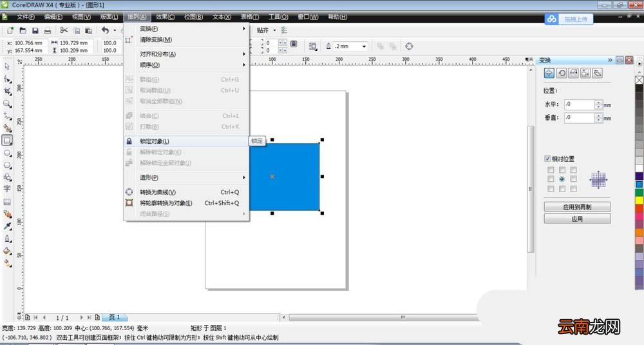Image resolution: width=644 pixels, height=345 pixels.
Task: Click the Cut scissors icon
Action: 64,30
